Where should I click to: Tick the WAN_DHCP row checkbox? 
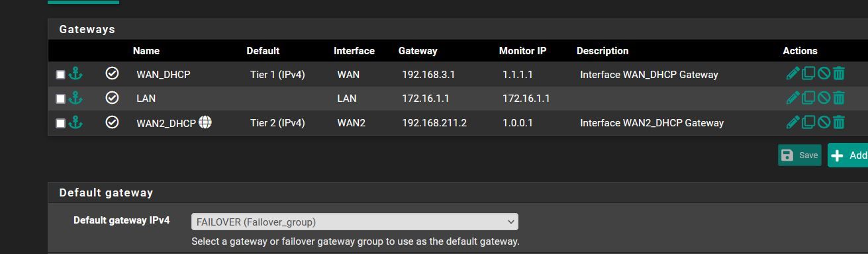60,75
